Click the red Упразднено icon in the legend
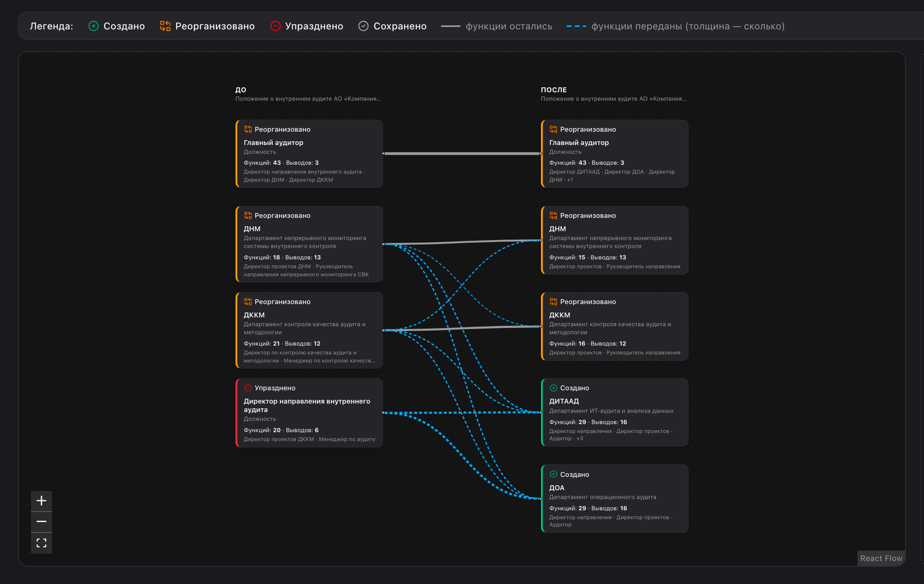 [276, 26]
